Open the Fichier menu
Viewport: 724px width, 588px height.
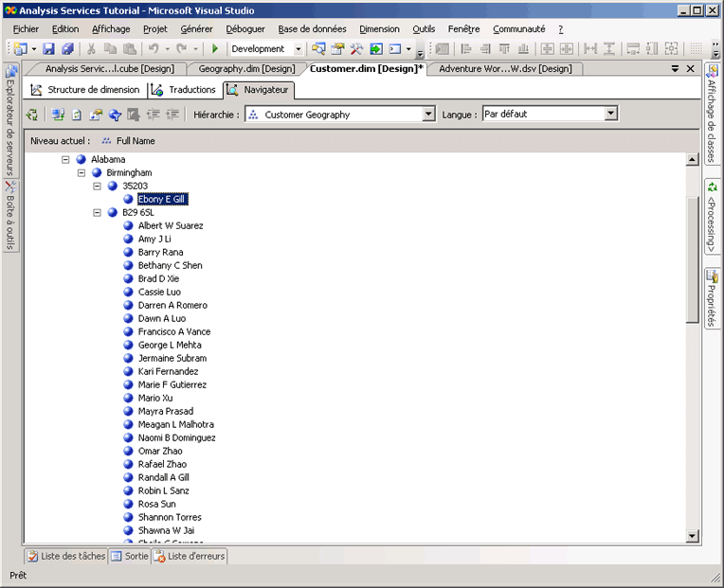(x=26, y=29)
